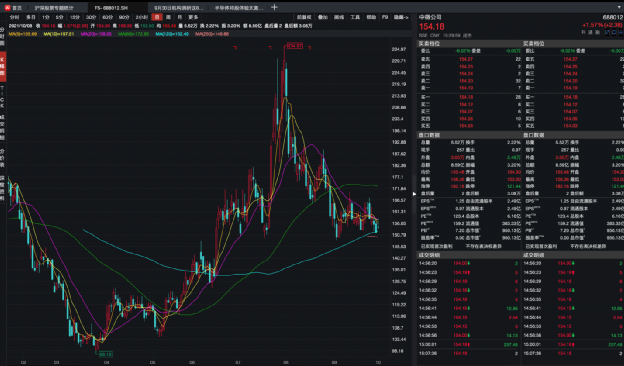Switch to 60分 minute period

(x=107, y=17)
